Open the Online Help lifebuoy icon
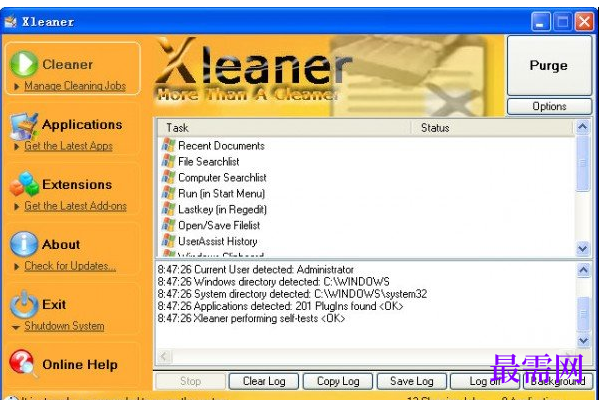Image resolution: width=602 pixels, height=400 pixels. point(23,364)
